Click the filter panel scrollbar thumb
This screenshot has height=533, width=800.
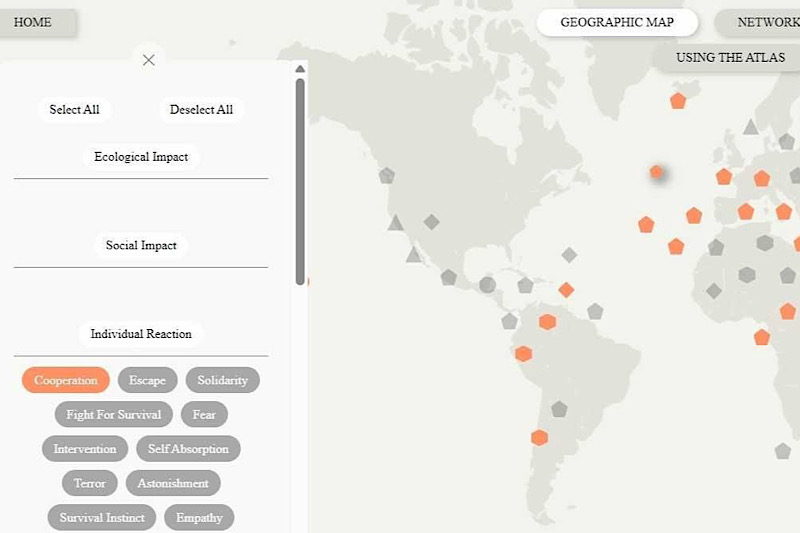click(300, 180)
